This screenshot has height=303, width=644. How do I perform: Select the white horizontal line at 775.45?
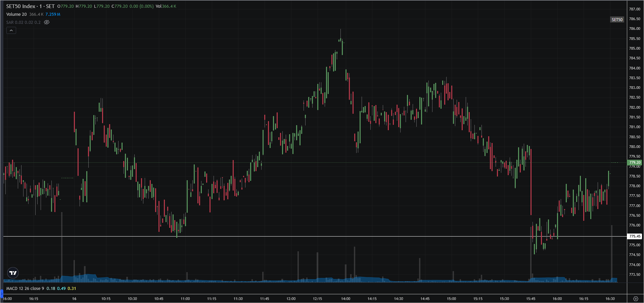click(315, 237)
